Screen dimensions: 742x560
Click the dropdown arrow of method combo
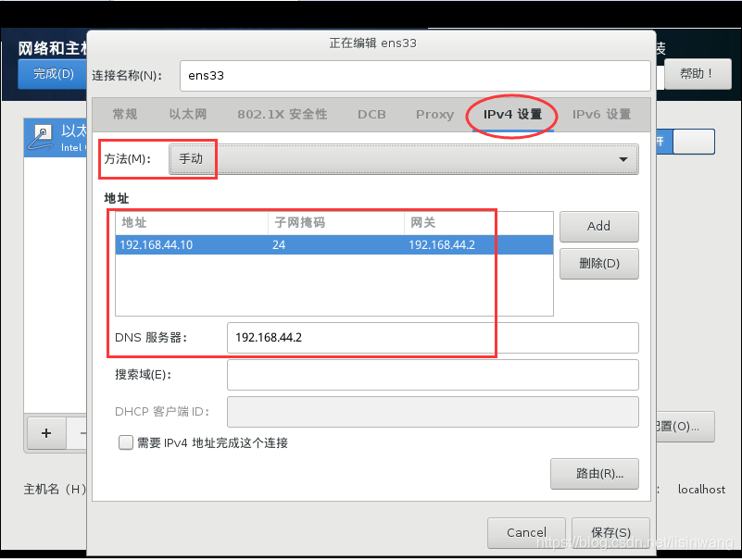click(623, 159)
